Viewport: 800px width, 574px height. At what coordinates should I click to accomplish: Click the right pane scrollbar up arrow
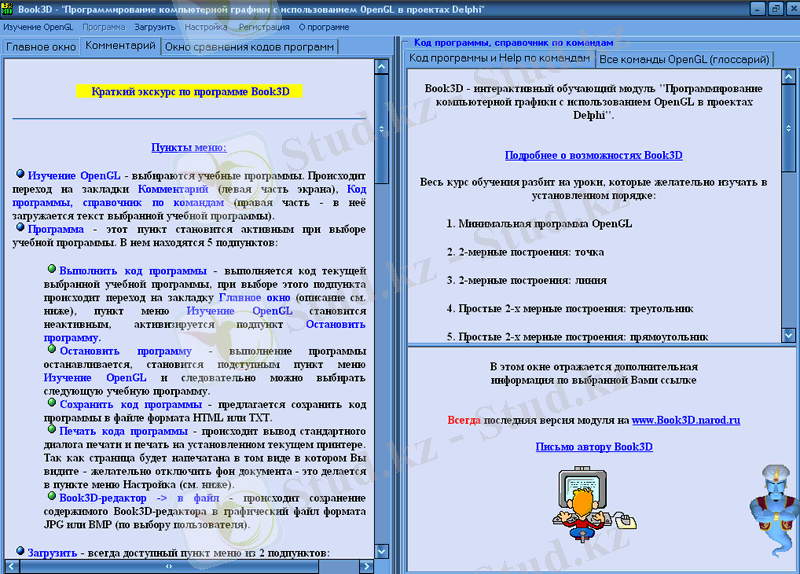[x=789, y=77]
